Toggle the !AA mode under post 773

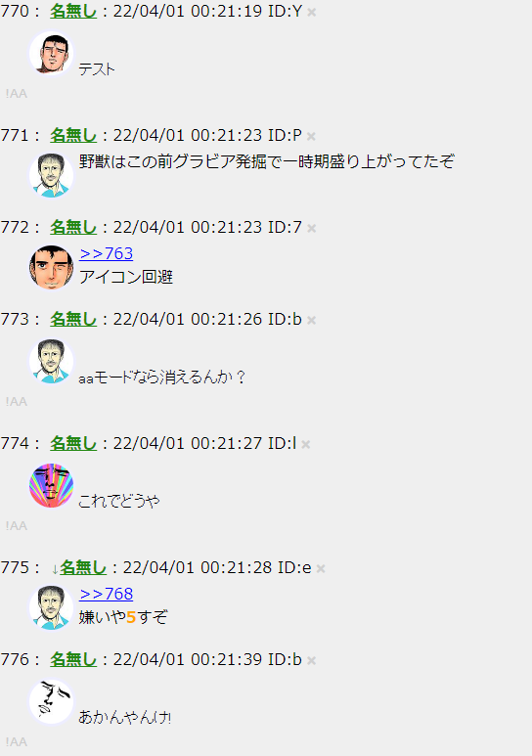16,402
